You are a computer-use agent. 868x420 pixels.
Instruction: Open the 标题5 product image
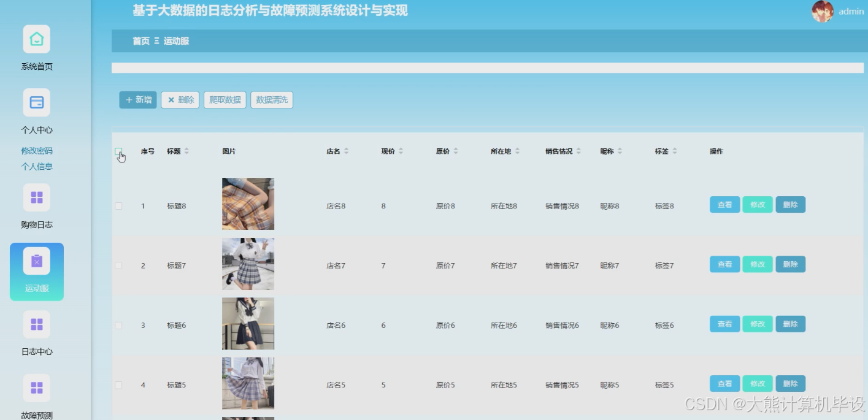248,383
